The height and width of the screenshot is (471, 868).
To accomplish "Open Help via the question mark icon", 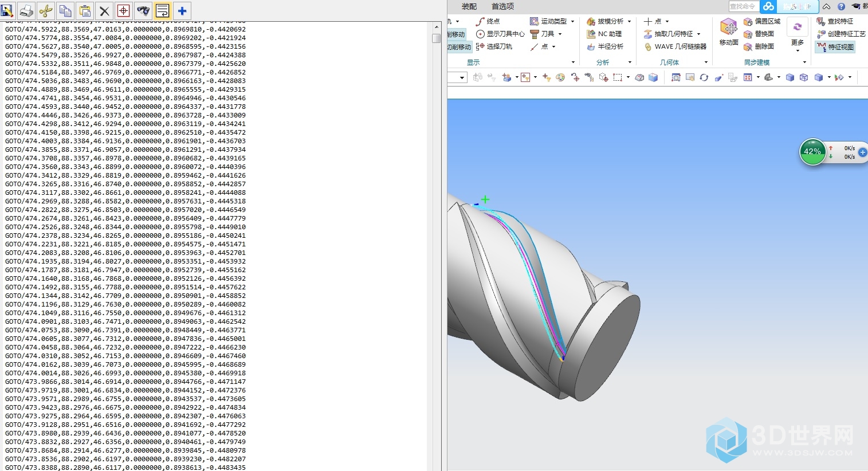I will [841, 7].
